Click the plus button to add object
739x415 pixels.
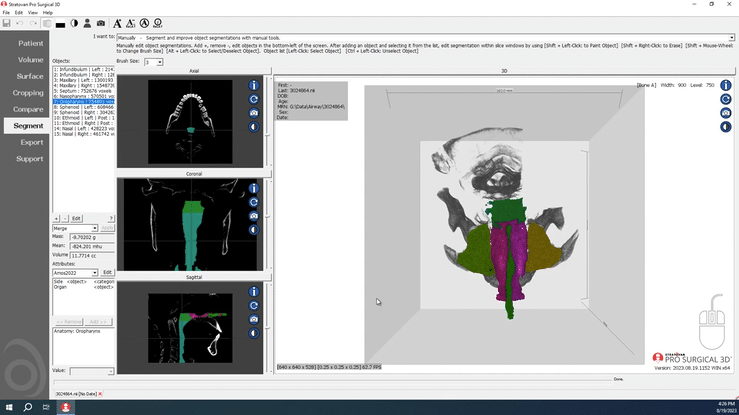click(55, 218)
